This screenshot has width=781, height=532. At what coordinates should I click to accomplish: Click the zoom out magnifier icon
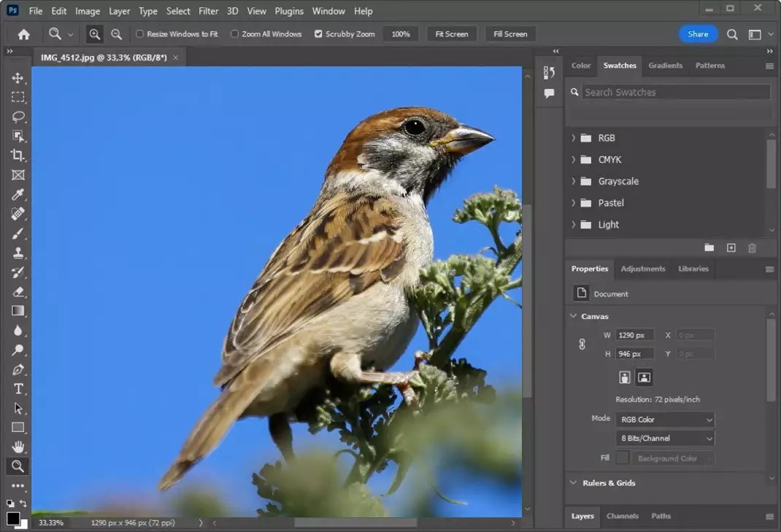[116, 34]
